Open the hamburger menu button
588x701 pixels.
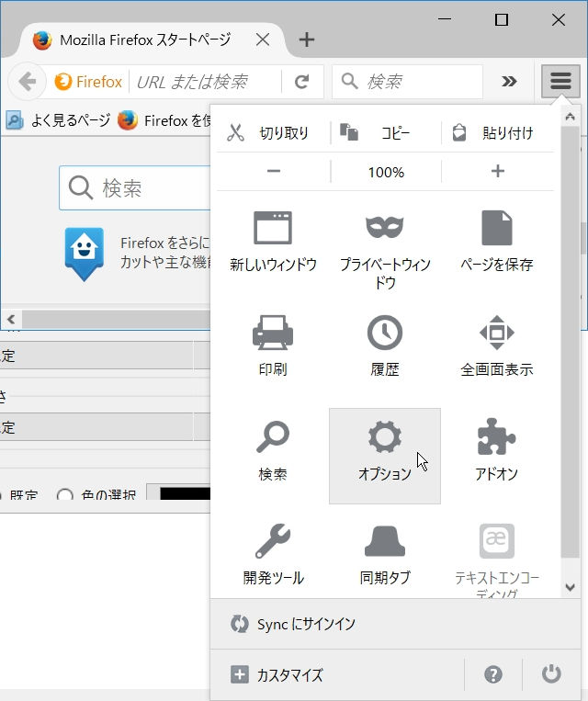click(560, 82)
